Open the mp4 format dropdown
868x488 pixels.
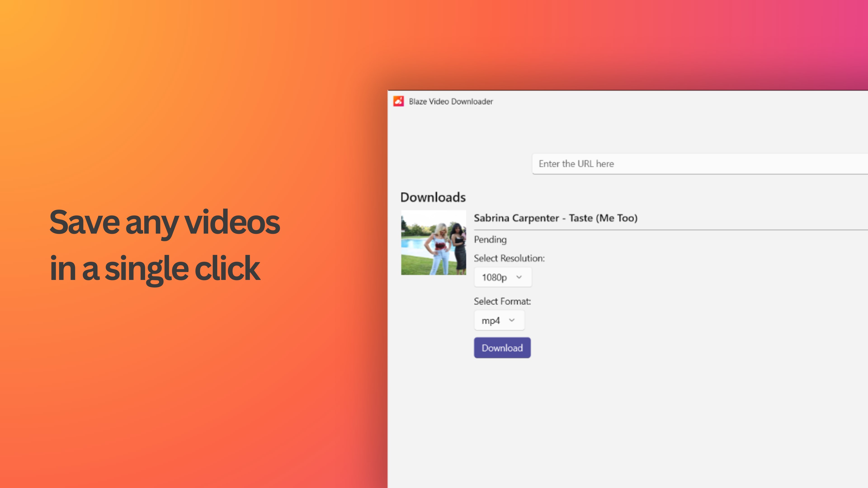tap(499, 320)
